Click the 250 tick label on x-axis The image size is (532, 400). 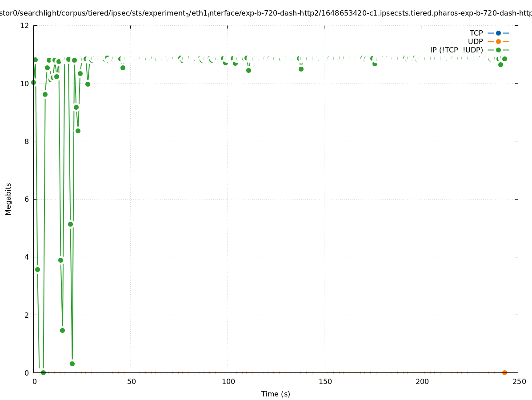[519, 382]
